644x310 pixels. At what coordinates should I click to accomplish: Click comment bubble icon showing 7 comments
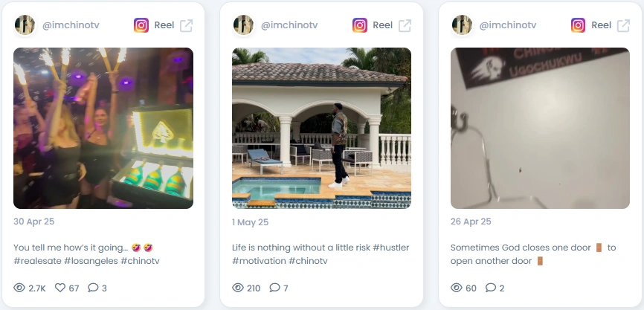pos(274,288)
